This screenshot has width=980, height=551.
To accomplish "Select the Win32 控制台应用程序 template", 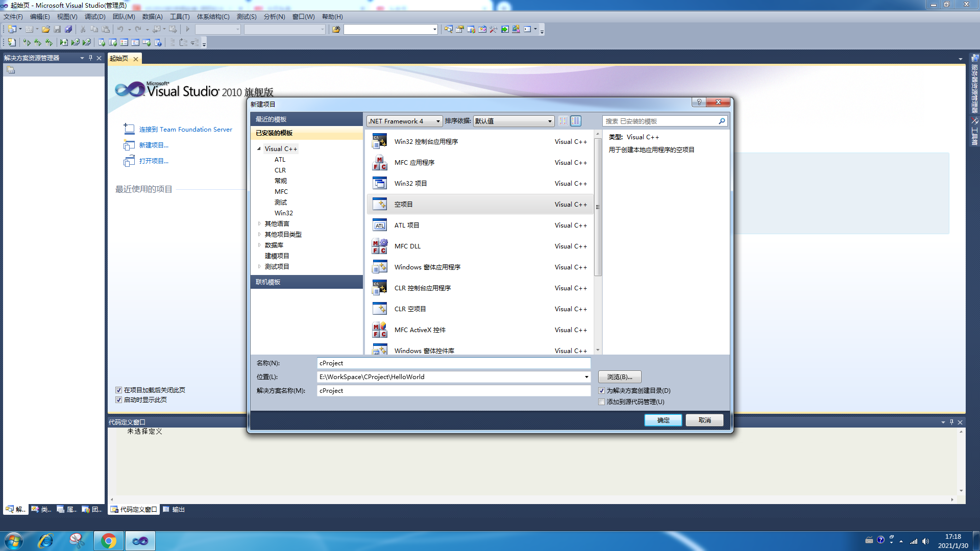I will (480, 142).
